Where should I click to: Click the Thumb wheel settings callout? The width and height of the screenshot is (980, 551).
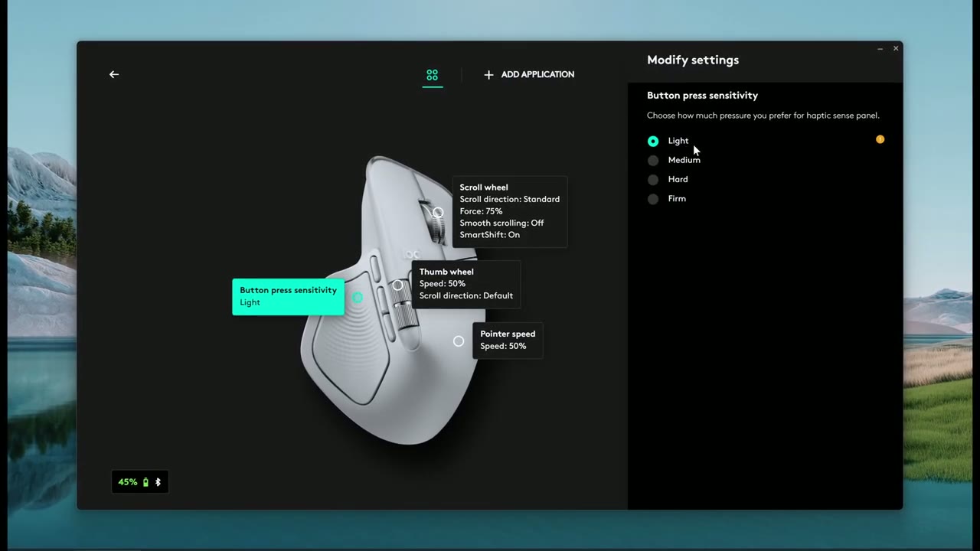coord(465,283)
